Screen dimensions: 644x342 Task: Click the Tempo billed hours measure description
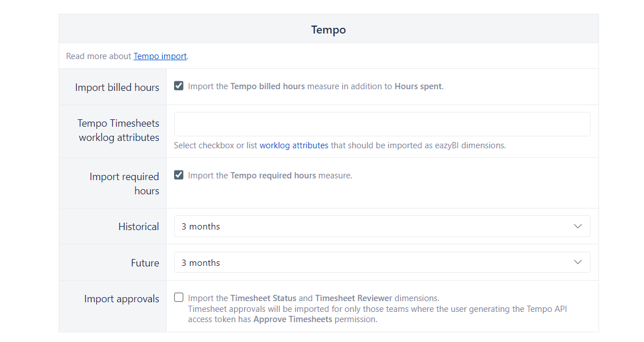click(316, 87)
